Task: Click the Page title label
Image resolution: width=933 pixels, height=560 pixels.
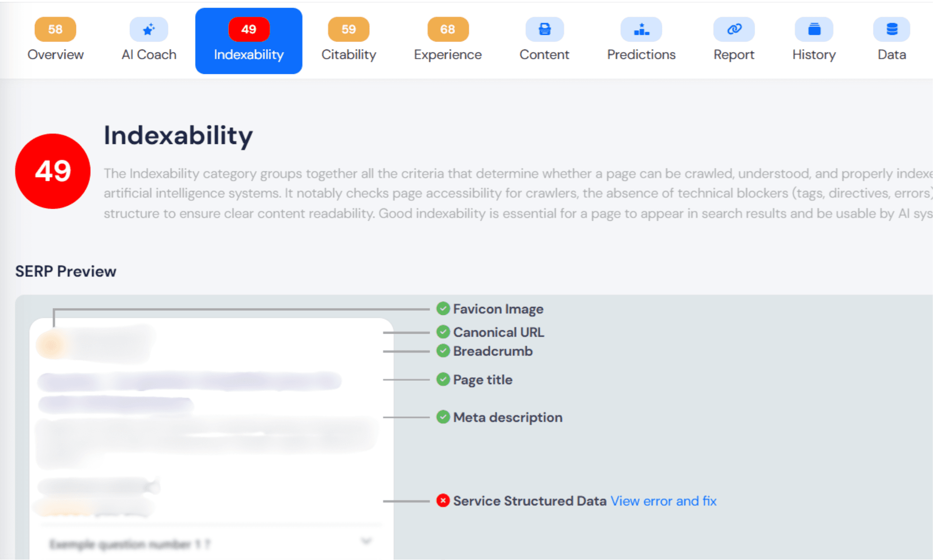Action: [483, 379]
